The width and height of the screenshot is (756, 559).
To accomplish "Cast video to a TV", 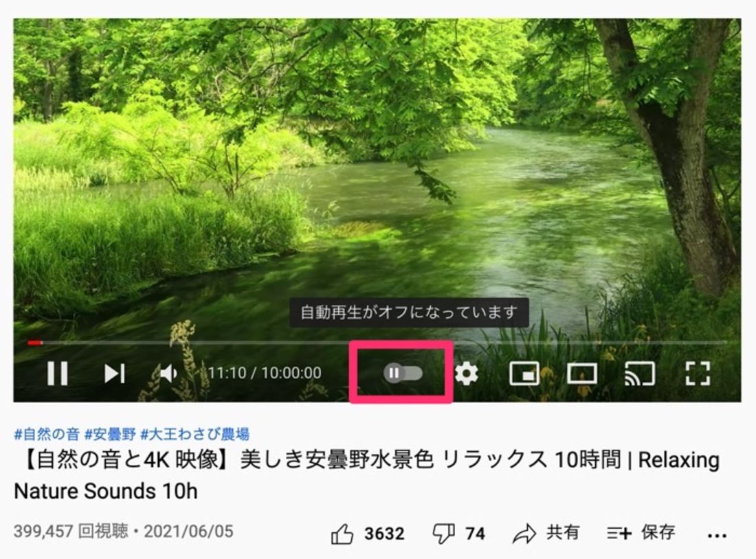I will click(x=640, y=374).
